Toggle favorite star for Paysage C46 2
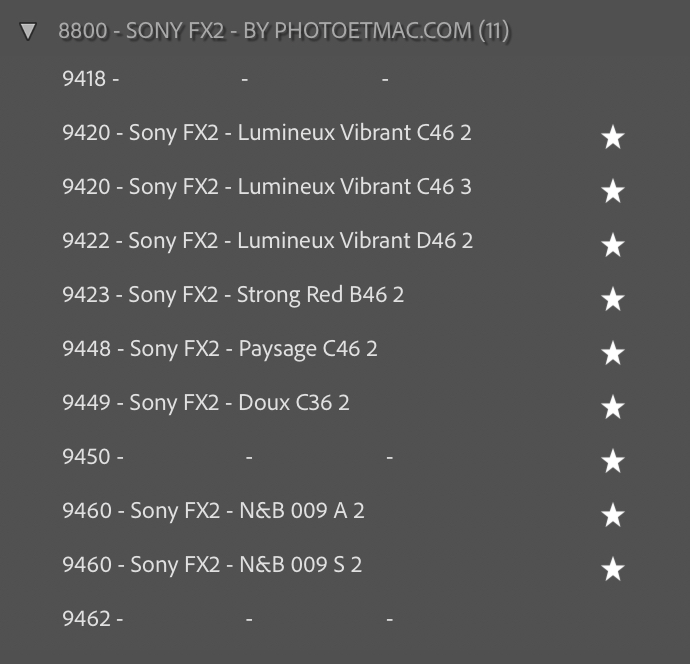690x664 pixels. coord(613,354)
